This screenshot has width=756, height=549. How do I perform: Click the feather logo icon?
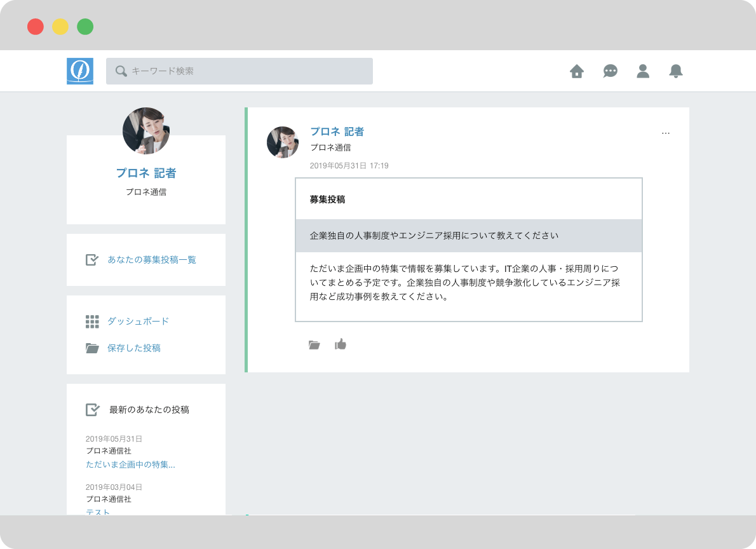click(x=80, y=71)
